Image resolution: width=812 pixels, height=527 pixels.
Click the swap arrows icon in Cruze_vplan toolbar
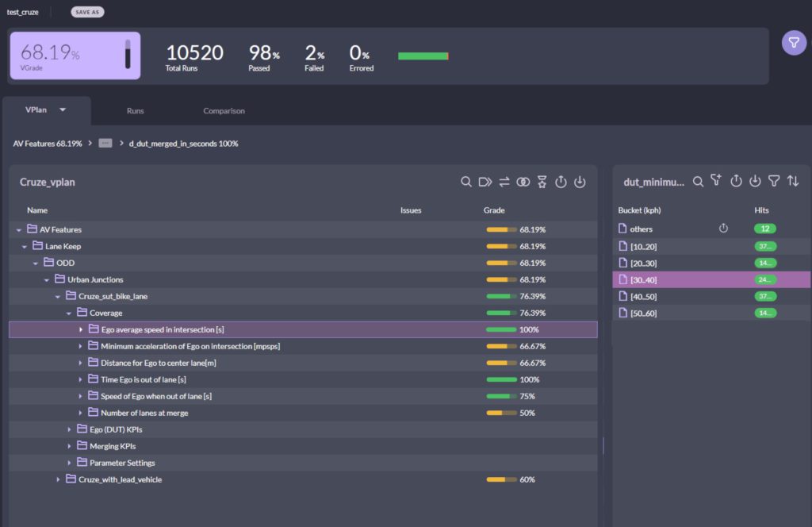[504, 183]
